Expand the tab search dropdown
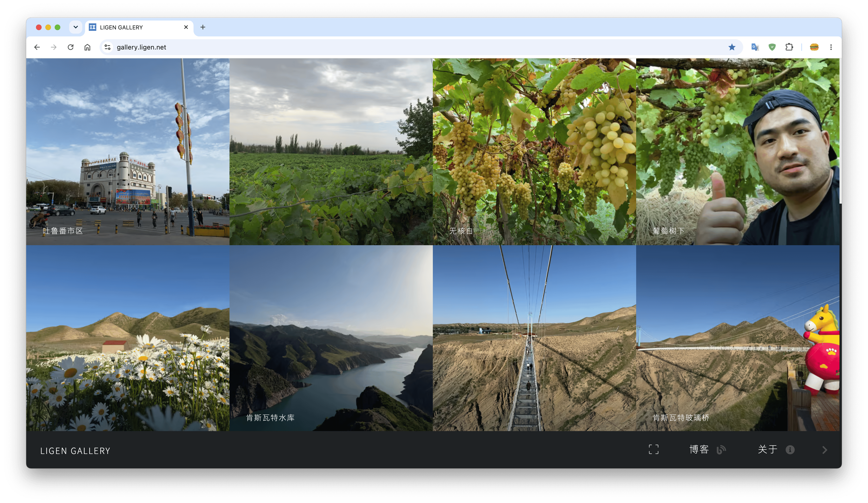Image resolution: width=868 pixels, height=503 pixels. tap(76, 27)
